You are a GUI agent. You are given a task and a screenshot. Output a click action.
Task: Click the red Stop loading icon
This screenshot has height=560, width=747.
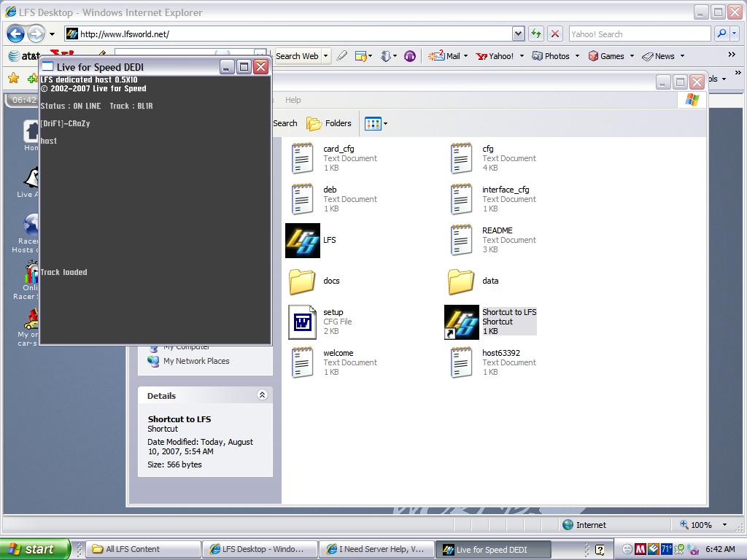(555, 34)
